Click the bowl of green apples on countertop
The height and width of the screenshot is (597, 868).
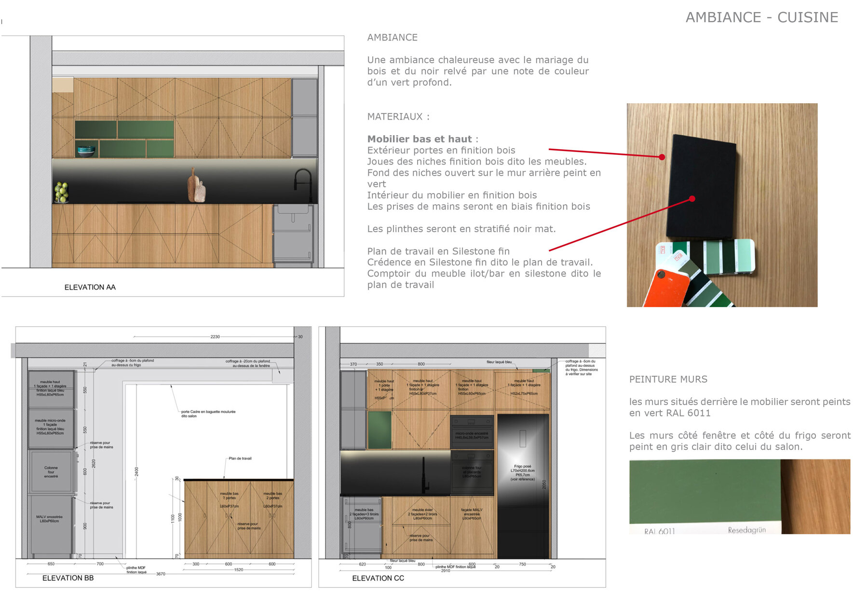(x=61, y=192)
